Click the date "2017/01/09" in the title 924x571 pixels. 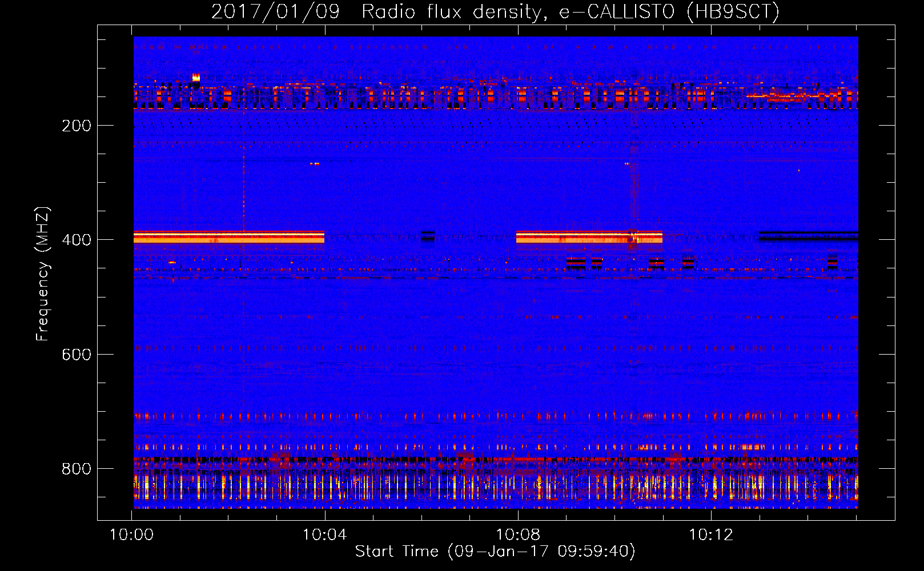275,11
